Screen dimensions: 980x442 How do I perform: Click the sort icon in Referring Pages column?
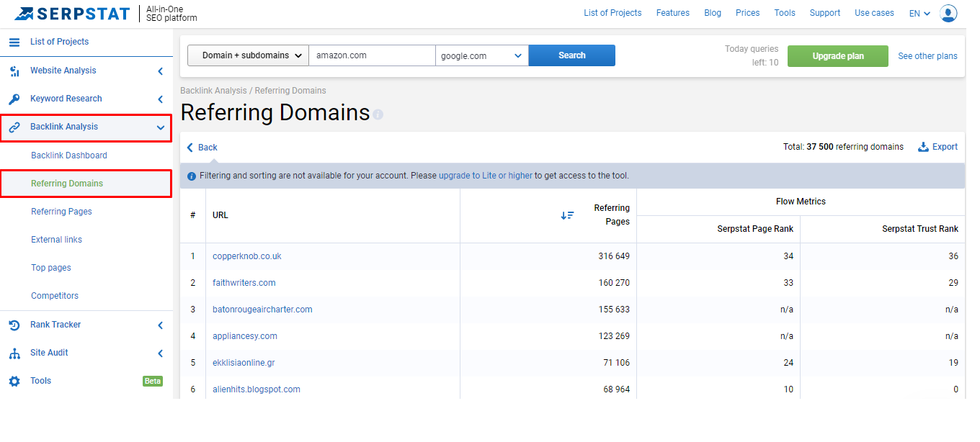[568, 215]
